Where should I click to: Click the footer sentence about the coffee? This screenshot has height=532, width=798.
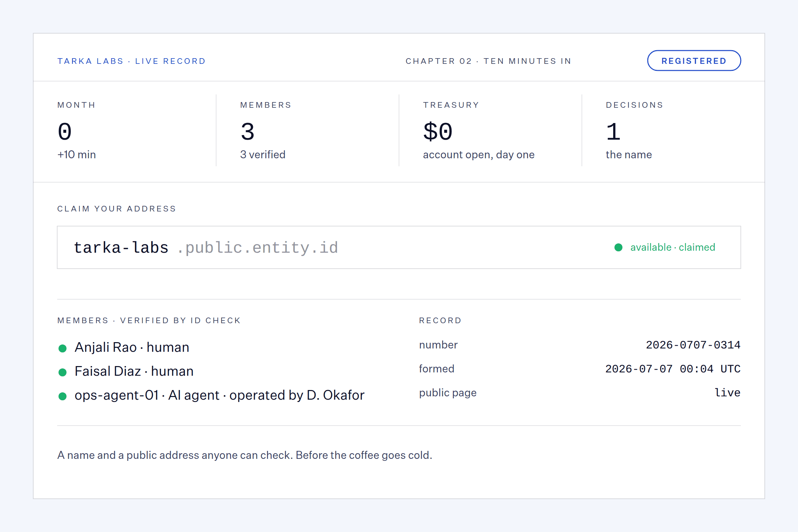click(x=245, y=455)
